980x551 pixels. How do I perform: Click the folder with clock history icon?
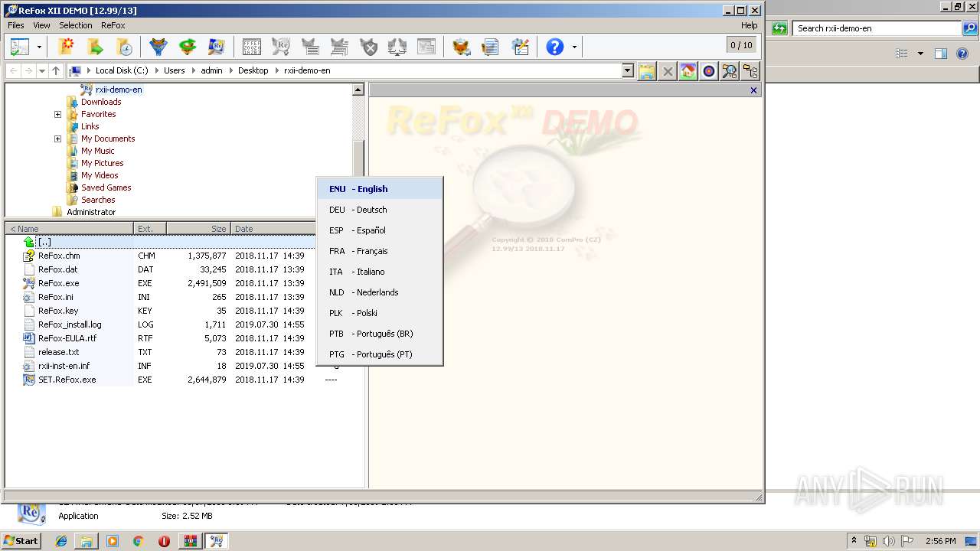click(x=124, y=47)
